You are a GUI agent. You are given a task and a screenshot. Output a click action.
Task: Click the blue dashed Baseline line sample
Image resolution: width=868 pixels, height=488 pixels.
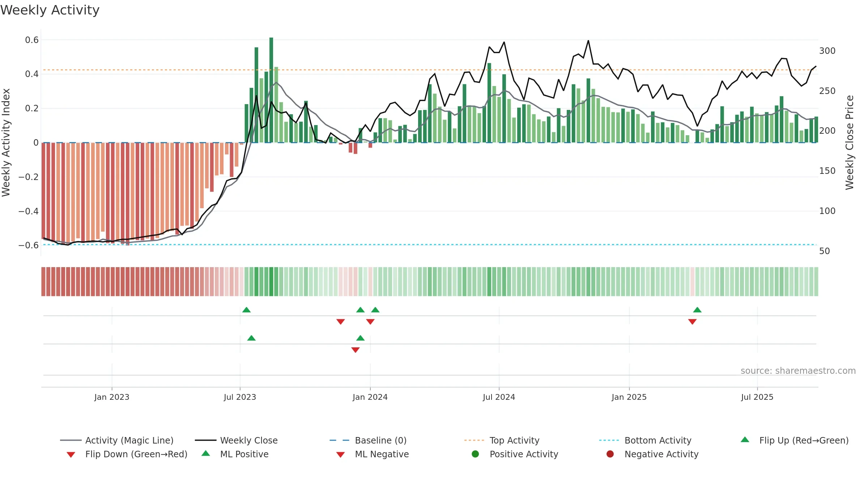click(339, 440)
